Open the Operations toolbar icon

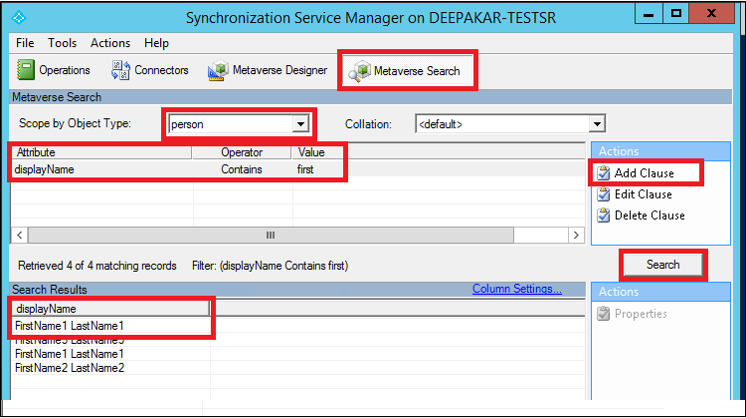27,70
